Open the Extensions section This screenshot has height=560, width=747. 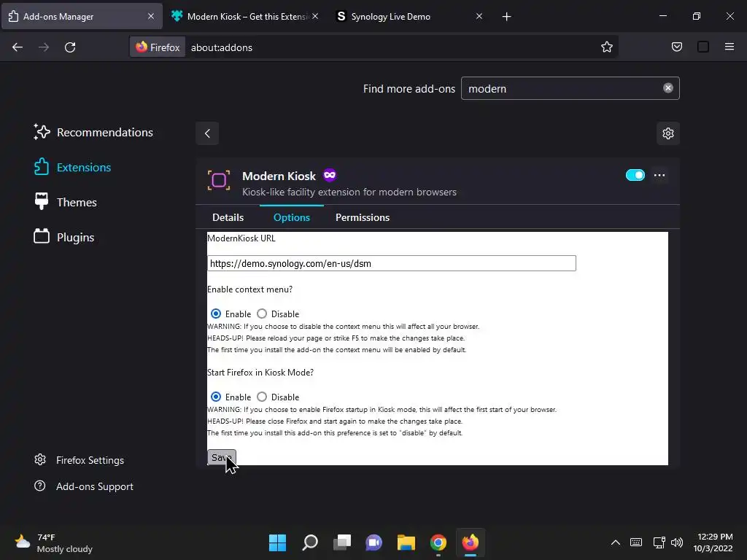72,167
